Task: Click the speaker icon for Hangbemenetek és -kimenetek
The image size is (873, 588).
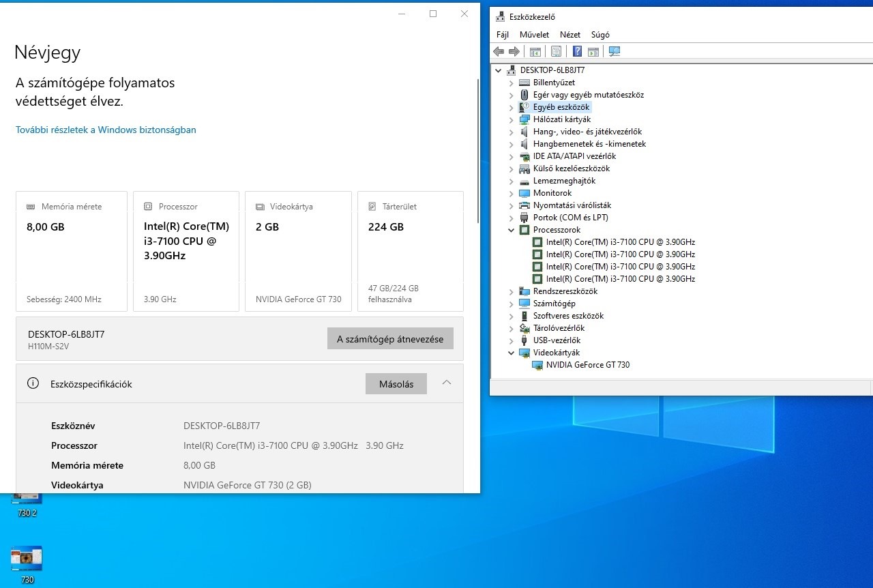Action: point(524,144)
